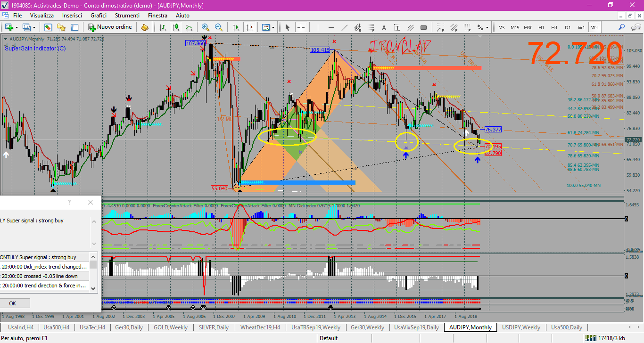Switch to the GOLD,Weekly chart tab
Viewport: 644px width, 343px height.
click(x=170, y=327)
